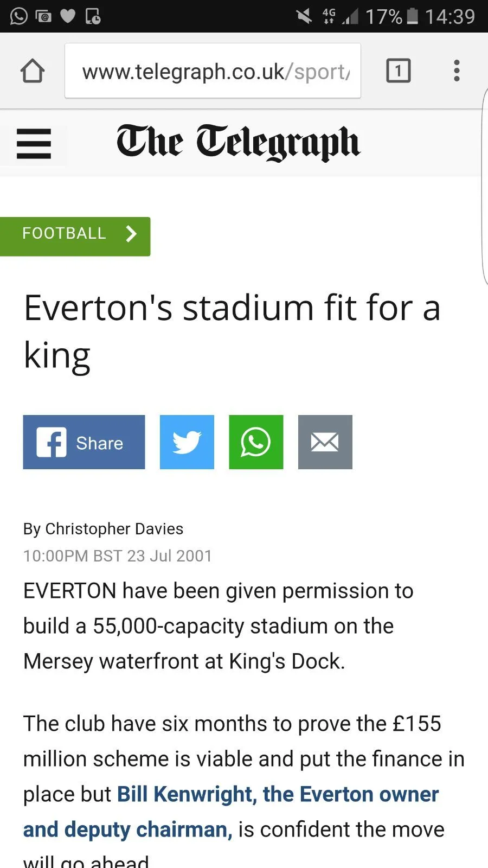Tap the heart notification icon in status bar
The height and width of the screenshot is (868, 488).
pyautogui.click(x=68, y=16)
